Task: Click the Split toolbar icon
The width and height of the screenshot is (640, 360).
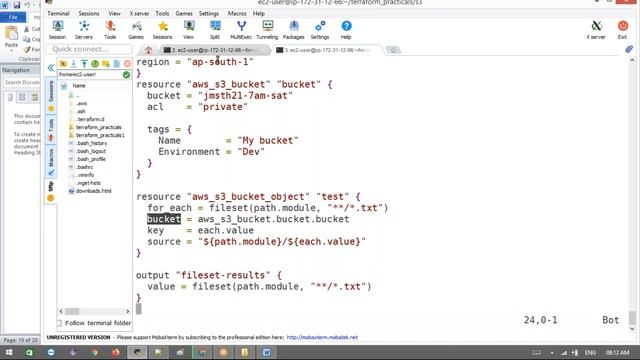Action: (x=215, y=30)
